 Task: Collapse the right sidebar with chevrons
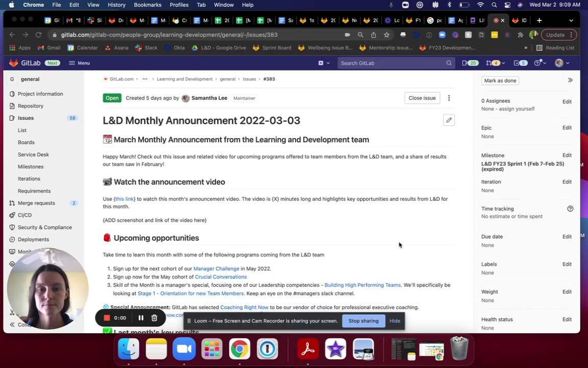[570, 80]
